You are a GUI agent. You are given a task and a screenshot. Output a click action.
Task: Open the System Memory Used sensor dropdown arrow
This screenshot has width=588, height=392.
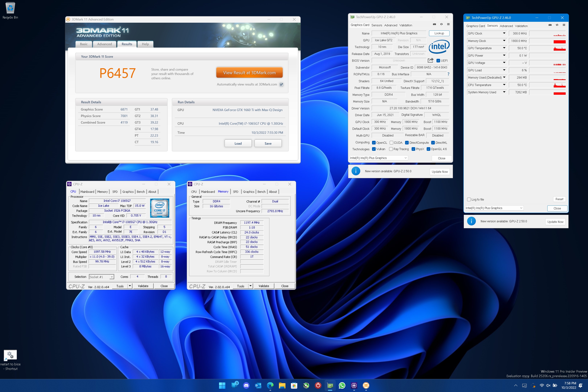[504, 92]
